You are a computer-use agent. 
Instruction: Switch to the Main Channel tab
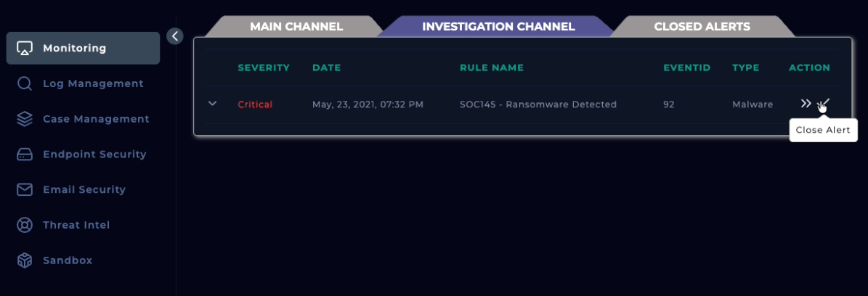[x=296, y=27]
